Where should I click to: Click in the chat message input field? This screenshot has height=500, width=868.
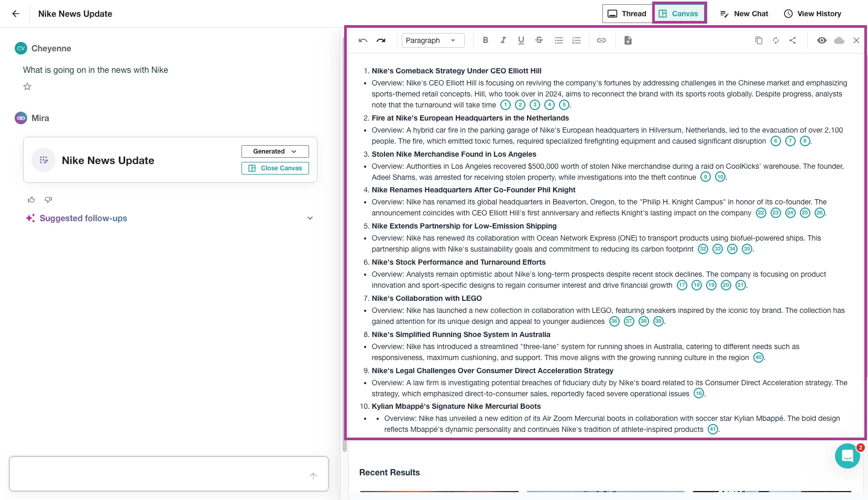[x=169, y=474]
